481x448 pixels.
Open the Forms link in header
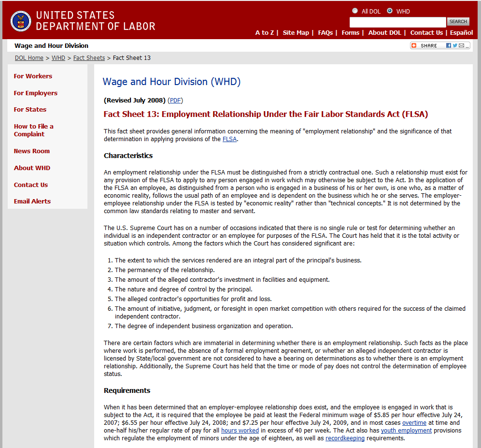[350, 32]
